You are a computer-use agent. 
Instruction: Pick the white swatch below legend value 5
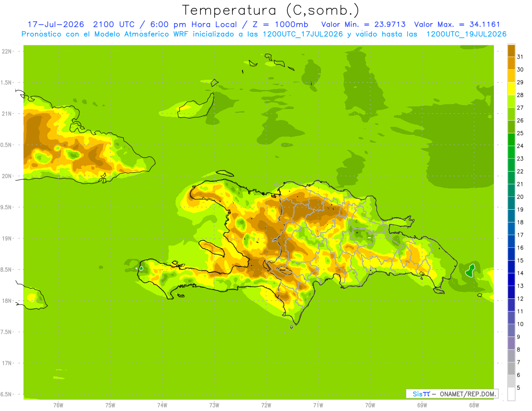click(511, 394)
